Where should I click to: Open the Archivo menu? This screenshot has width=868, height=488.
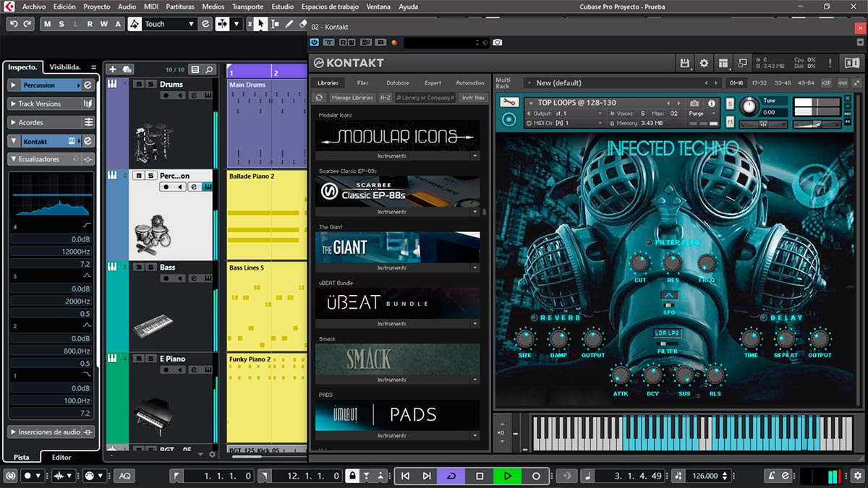coord(34,7)
